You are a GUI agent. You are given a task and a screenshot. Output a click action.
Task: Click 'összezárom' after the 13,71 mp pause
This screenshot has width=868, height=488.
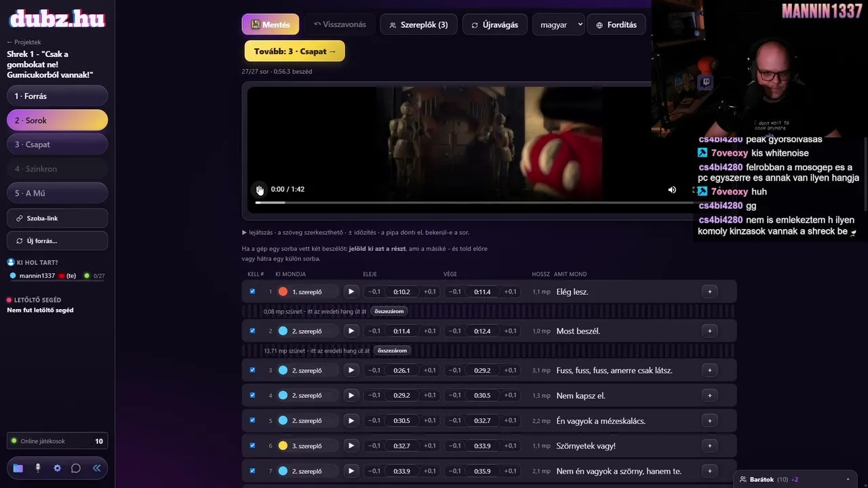click(393, 350)
